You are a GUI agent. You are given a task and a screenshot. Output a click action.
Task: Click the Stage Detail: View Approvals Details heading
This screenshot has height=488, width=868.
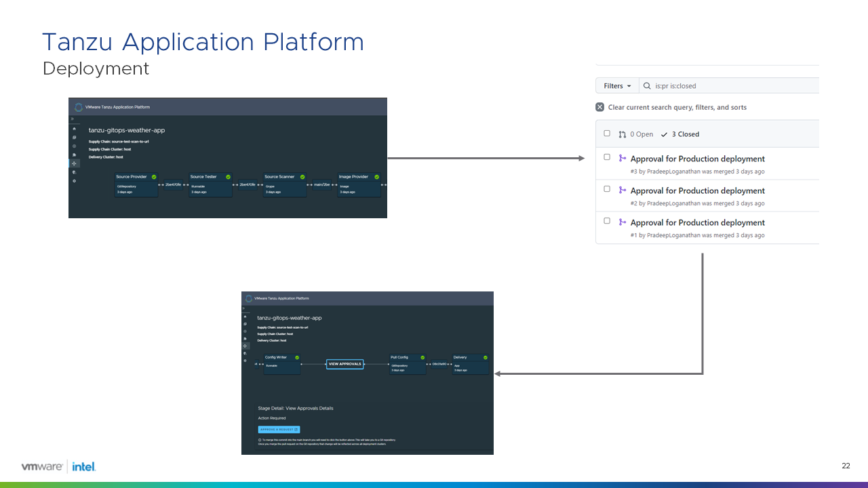(296, 409)
